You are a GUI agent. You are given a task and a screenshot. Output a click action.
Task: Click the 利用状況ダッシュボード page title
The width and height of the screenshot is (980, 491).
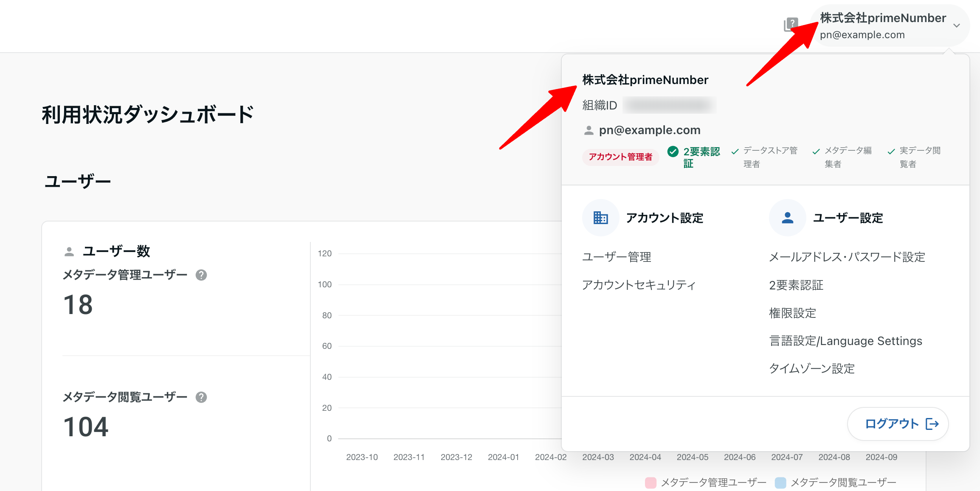pyautogui.click(x=148, y=115)
